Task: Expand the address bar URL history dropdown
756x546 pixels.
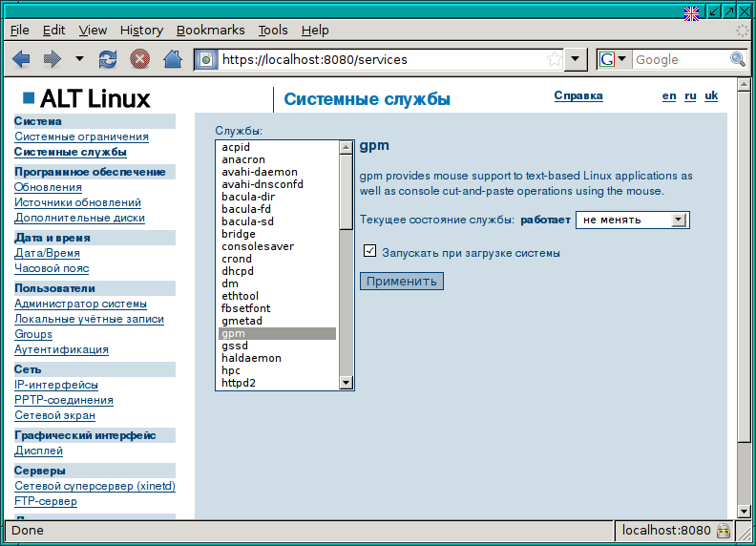Action: (x=575, y=59)
